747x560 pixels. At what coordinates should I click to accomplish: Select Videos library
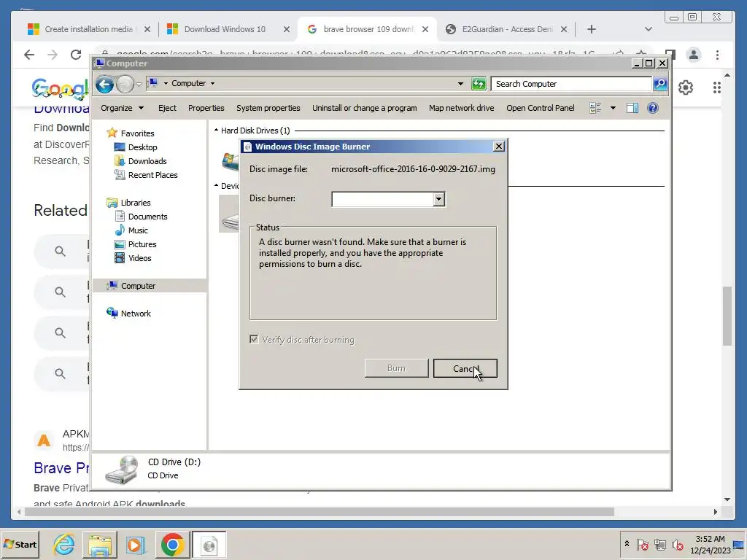139,257
